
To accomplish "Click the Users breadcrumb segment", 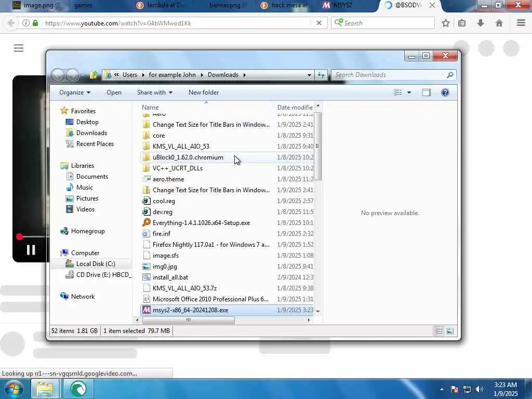I will coord(130,75).
